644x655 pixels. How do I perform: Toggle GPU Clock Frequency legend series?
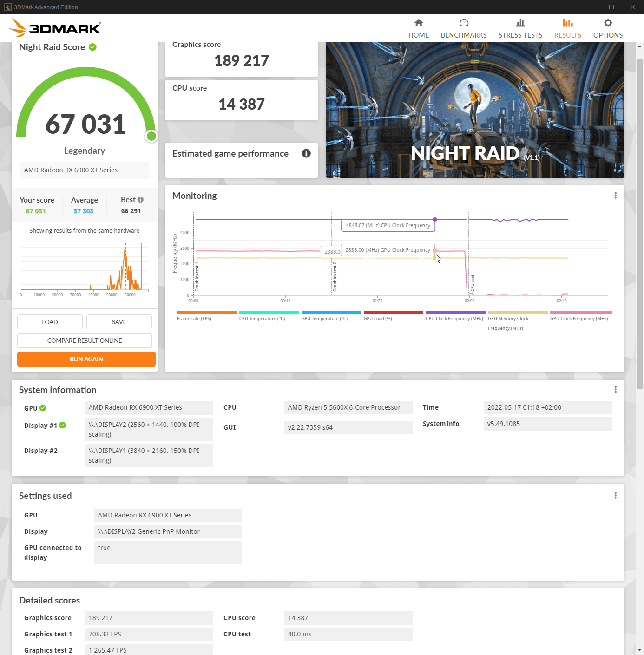[x=581, y=316]
